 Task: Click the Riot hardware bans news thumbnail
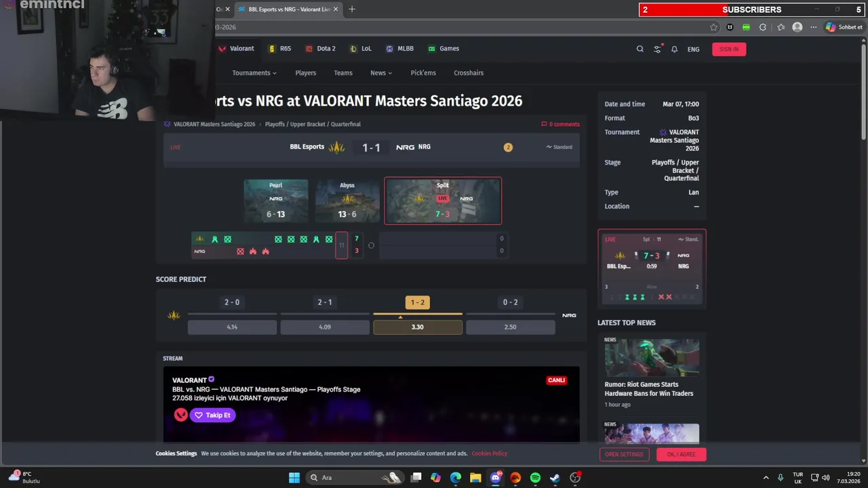click(652, 358)
